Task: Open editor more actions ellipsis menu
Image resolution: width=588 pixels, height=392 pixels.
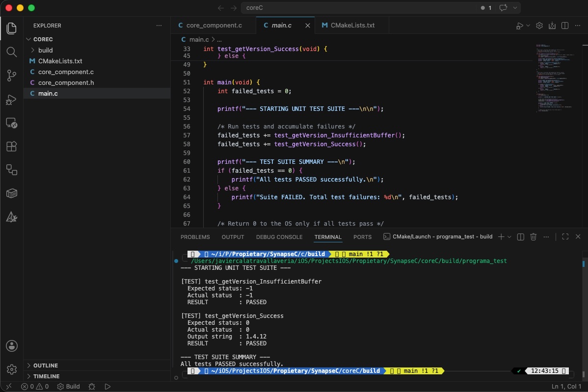Action: 578,26
